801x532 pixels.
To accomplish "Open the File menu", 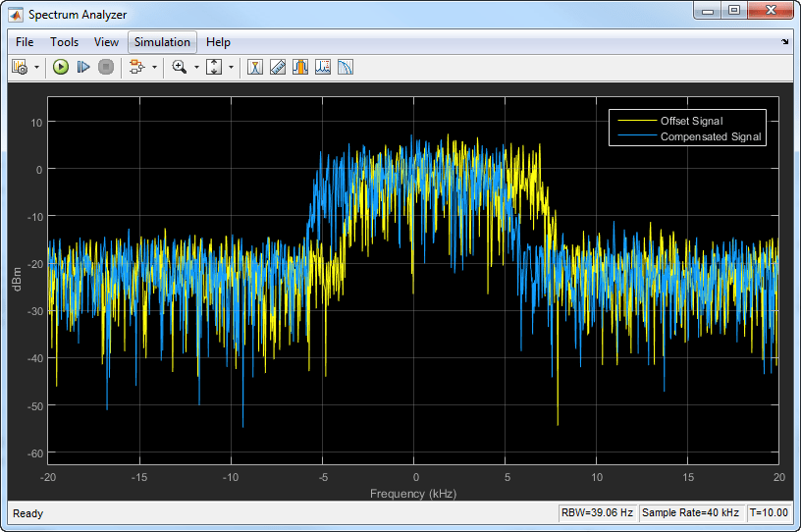I will [x=25, y=42].
